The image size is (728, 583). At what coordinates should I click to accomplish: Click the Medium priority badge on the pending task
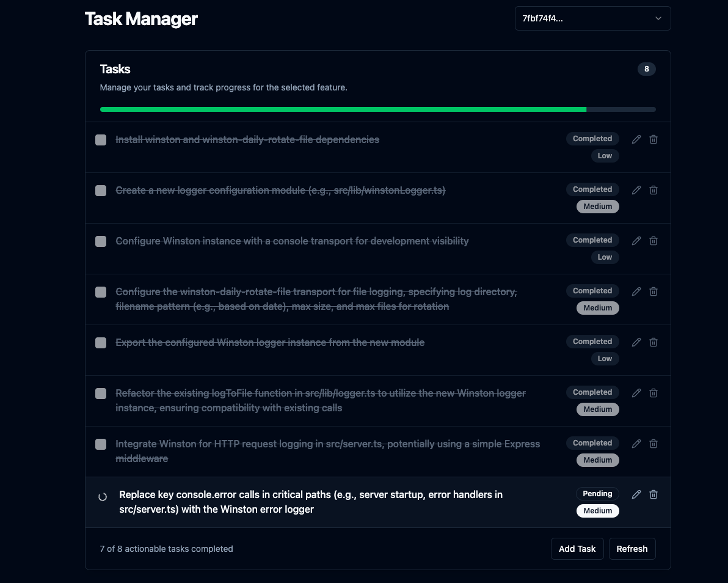(x=597, y=510)
